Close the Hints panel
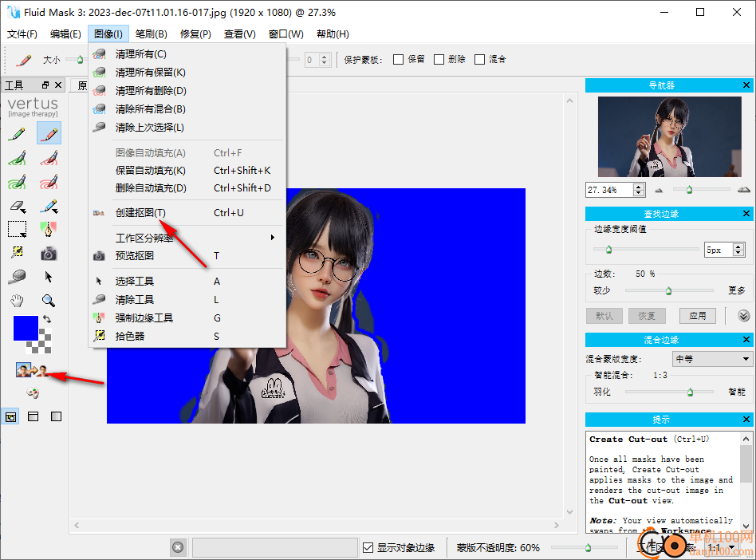Screen dimensions: 756x560 746,419
